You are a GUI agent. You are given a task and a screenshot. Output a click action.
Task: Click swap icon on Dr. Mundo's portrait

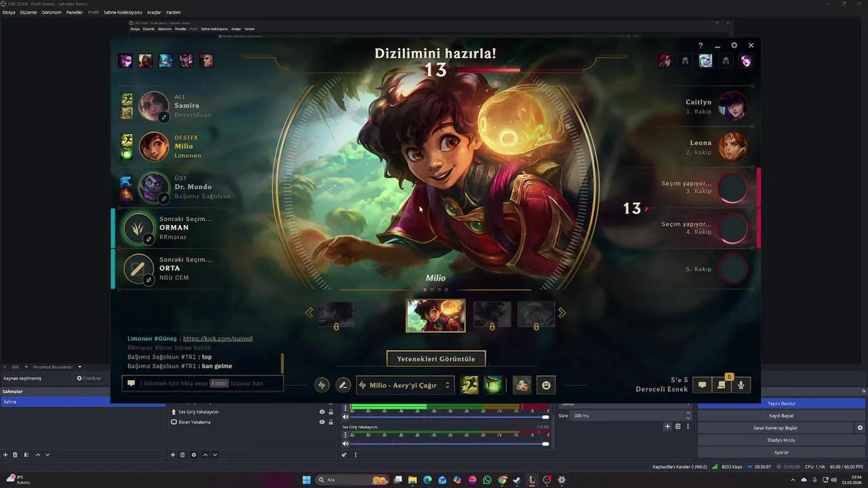tap(163, 199)
